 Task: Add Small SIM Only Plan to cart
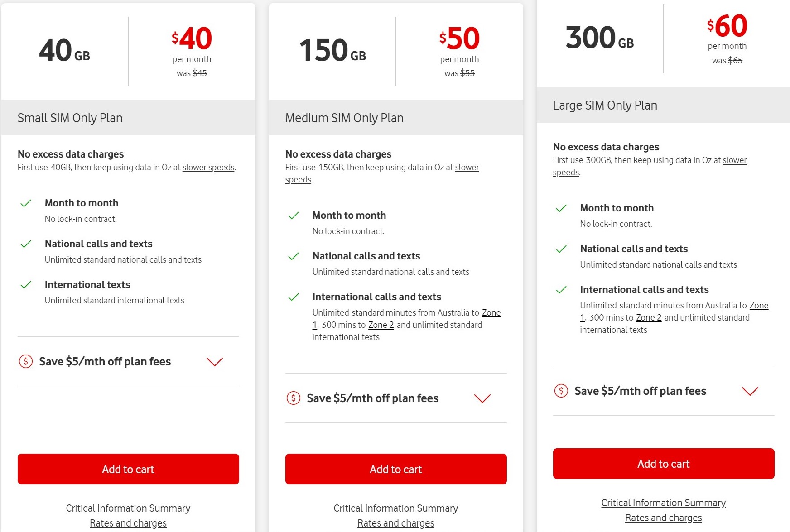coord(128,469)
